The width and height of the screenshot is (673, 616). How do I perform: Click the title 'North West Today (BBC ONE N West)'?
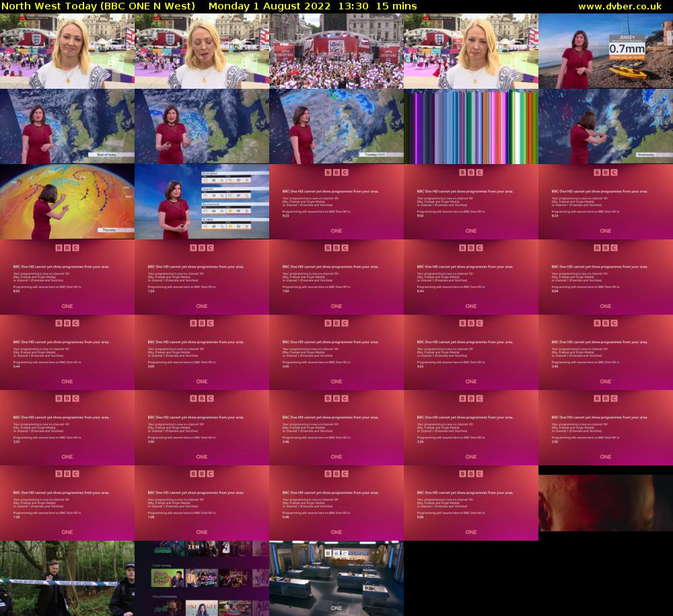(x=98, y=7)
